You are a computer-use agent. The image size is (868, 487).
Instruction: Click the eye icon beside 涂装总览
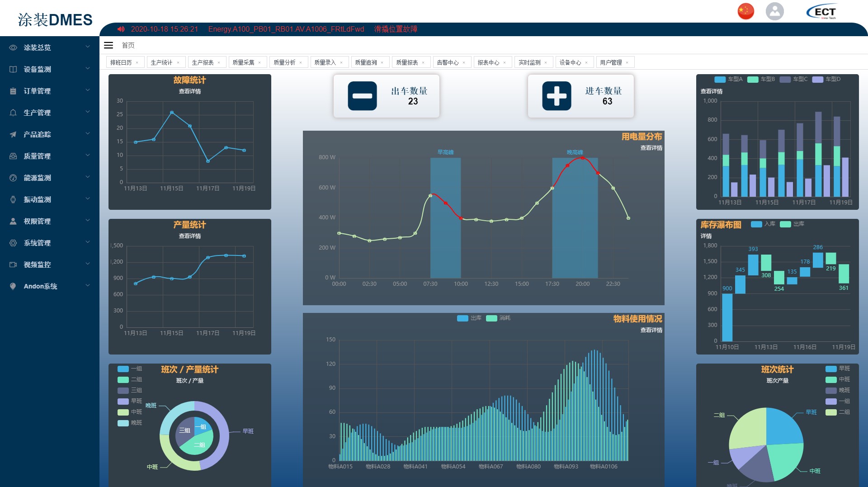(13, 47)
